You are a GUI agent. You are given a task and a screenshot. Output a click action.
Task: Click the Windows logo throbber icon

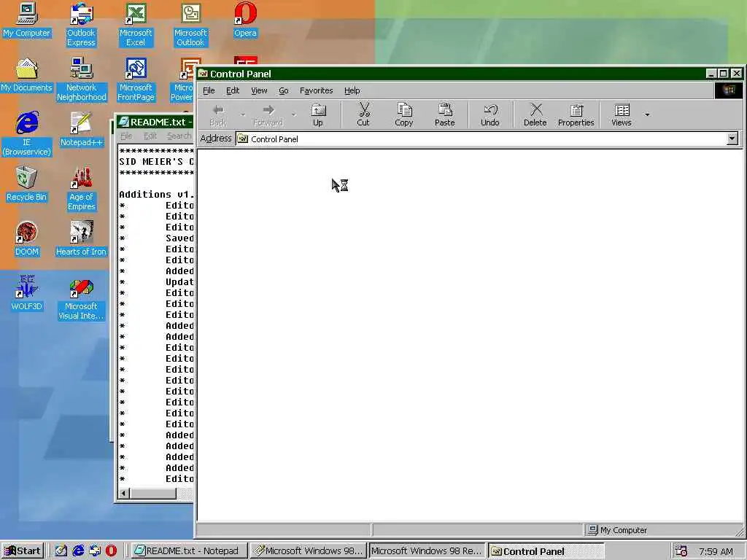tap(729, 90)
